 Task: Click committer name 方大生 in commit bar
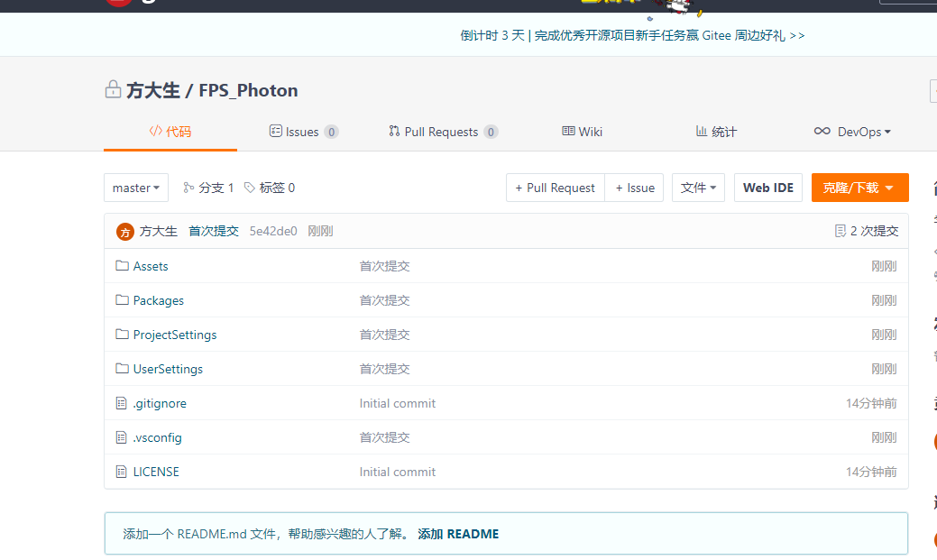point(159,231)
